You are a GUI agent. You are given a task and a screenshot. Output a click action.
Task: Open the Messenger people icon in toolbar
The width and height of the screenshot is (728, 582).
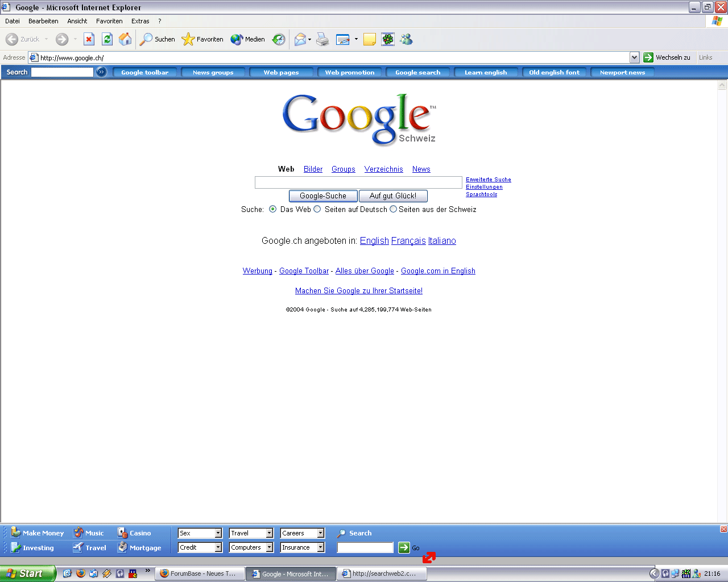406,39
